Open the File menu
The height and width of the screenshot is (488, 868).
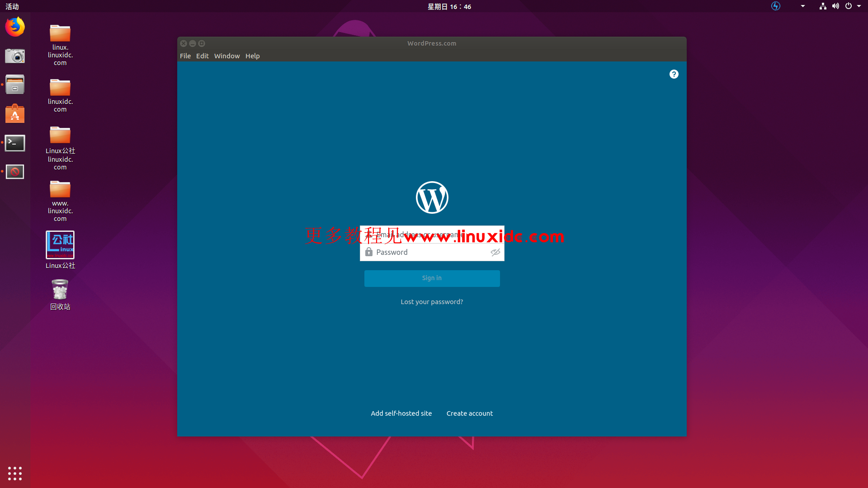(x=185, y=56)
